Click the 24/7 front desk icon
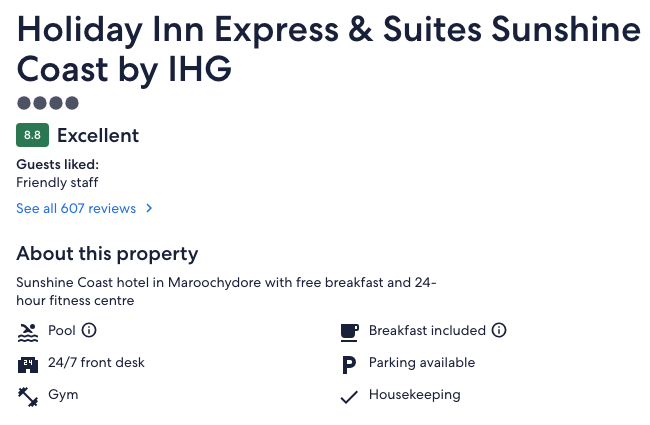The height and width of the screenshot is (425, 650). 28,363
